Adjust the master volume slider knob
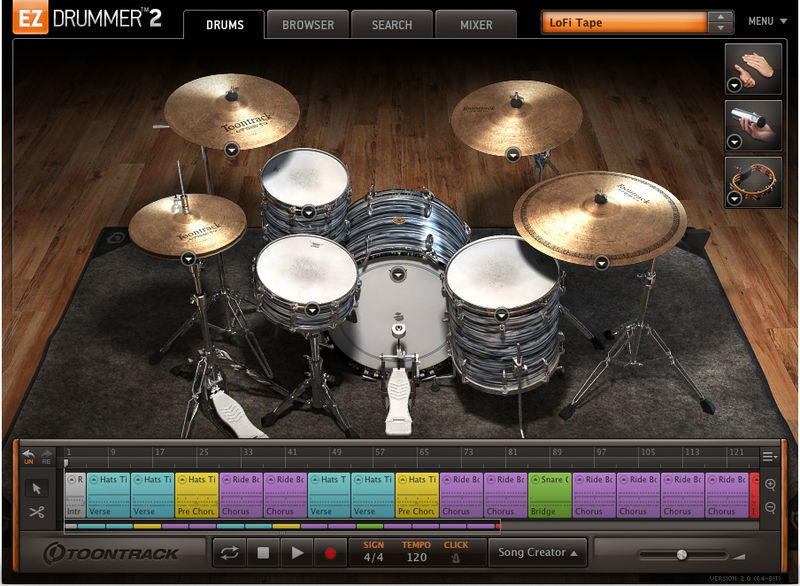The image size is (800, 586). click(x=682, y=555)
